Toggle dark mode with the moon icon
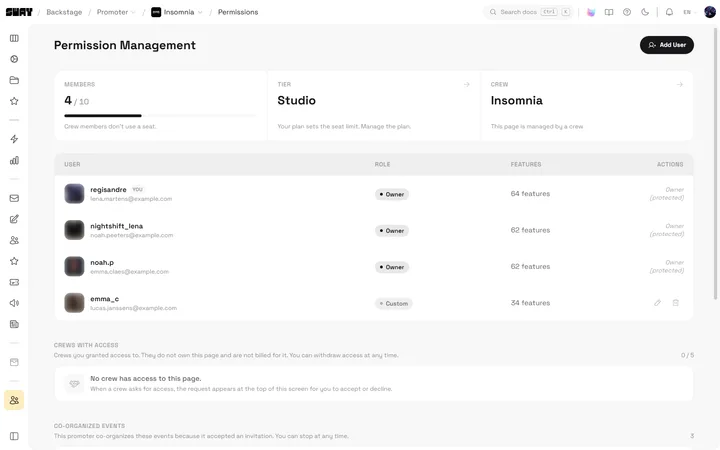 point(645,12)
